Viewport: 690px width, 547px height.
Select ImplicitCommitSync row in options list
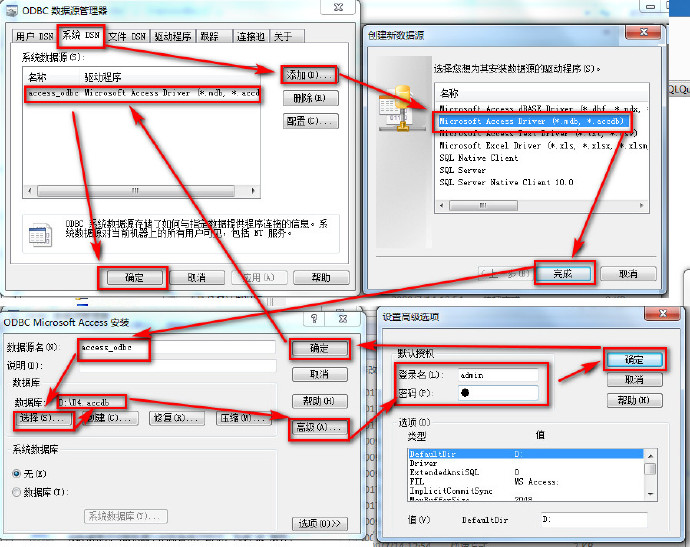(526, 491)
